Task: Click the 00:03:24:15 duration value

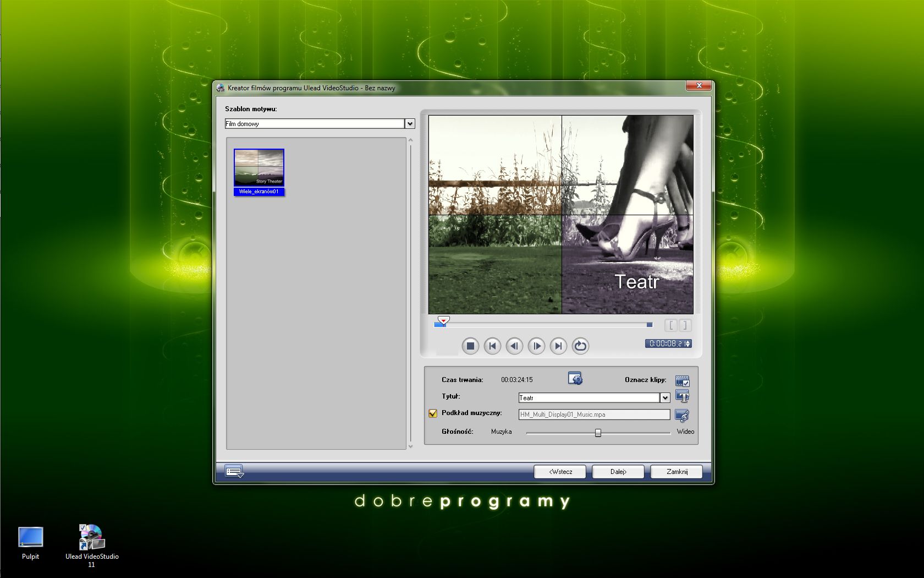Action: pos(516,380)
